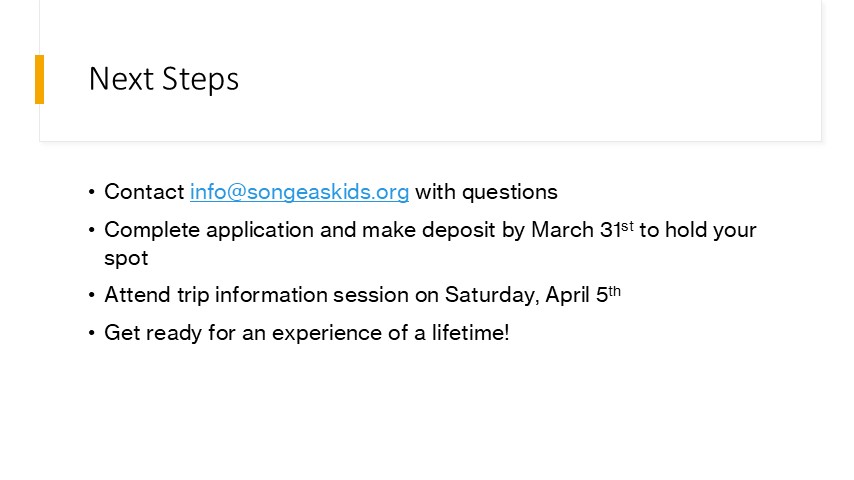Click the bullet marker before "Attend trip"
The width and height of the screenshot is (854, 480).
point(92,295)
